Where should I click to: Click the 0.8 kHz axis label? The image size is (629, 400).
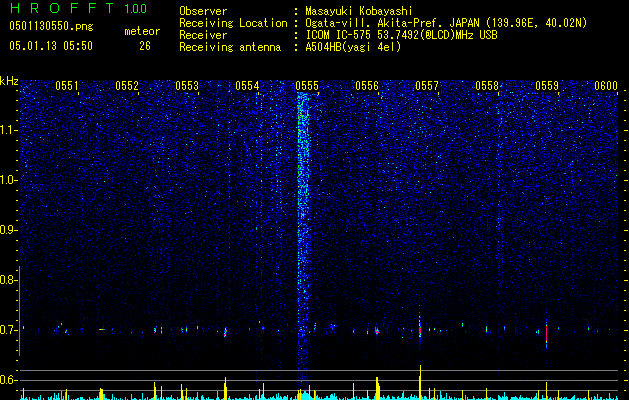pyautogui.click(x=8, y=280)
